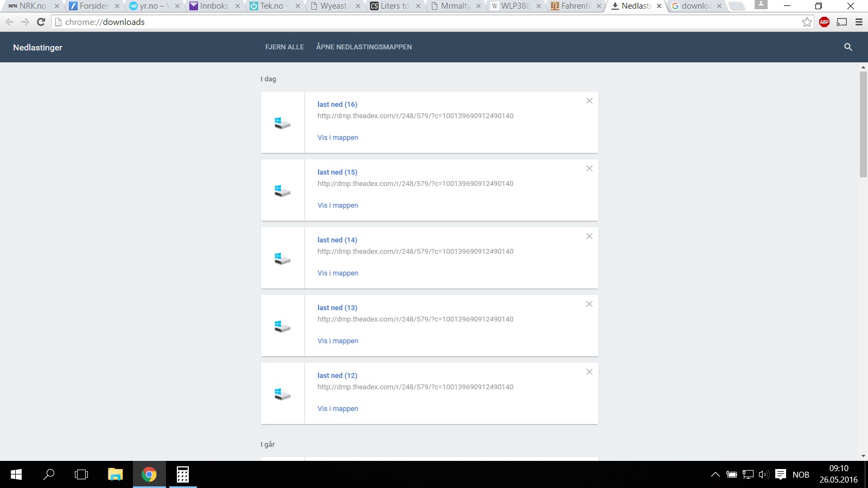Remove the 'last ned (16)' download entry
Image resolution: width=868 pixels, height=488 pixels.
pos(589,101)
